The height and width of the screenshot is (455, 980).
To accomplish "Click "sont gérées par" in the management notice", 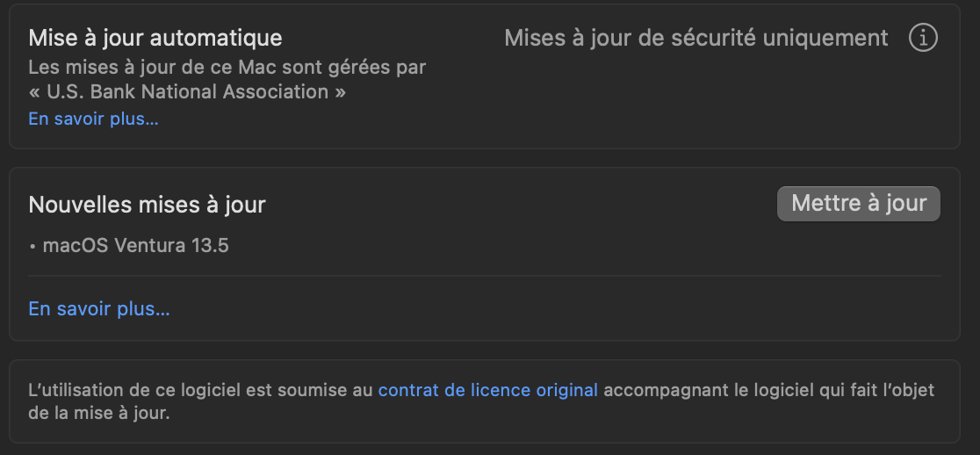I will pos(342,68).
